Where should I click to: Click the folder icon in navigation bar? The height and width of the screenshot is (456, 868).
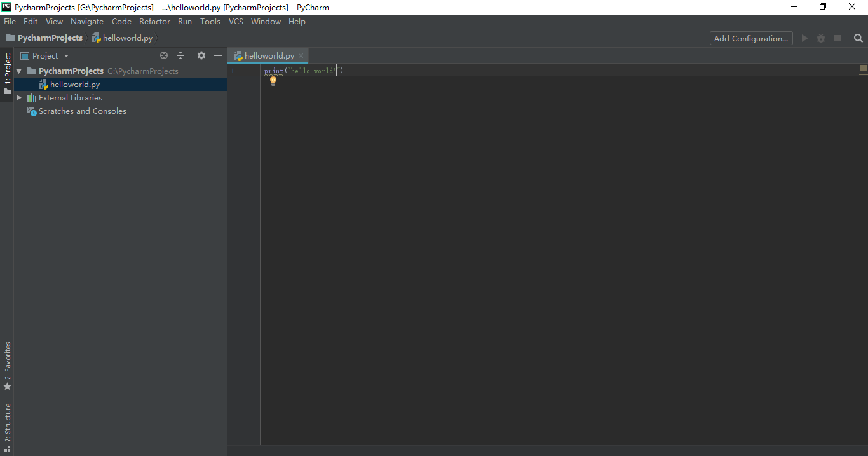coord(11,38)
